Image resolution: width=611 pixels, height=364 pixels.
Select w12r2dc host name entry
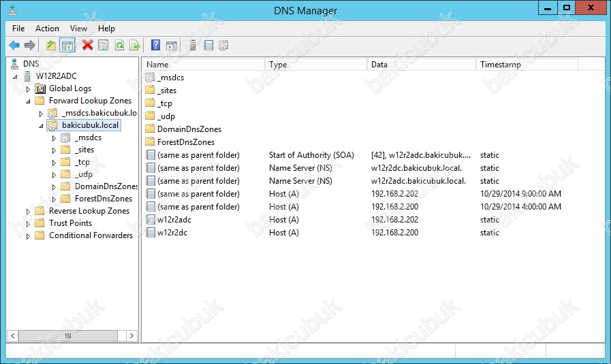(x=172, y=233)
